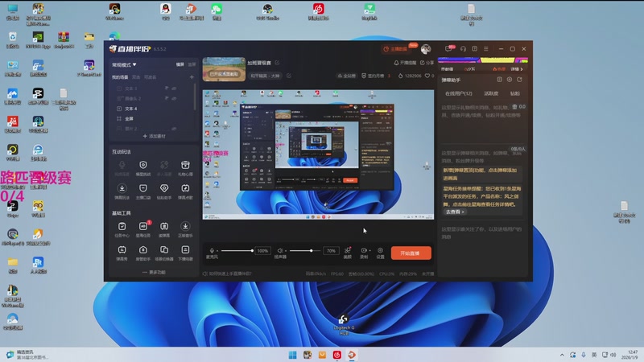Screen dimensions: 644x362
Task: Click the 开播提醒 bell icon
Action: click(396, 63)
